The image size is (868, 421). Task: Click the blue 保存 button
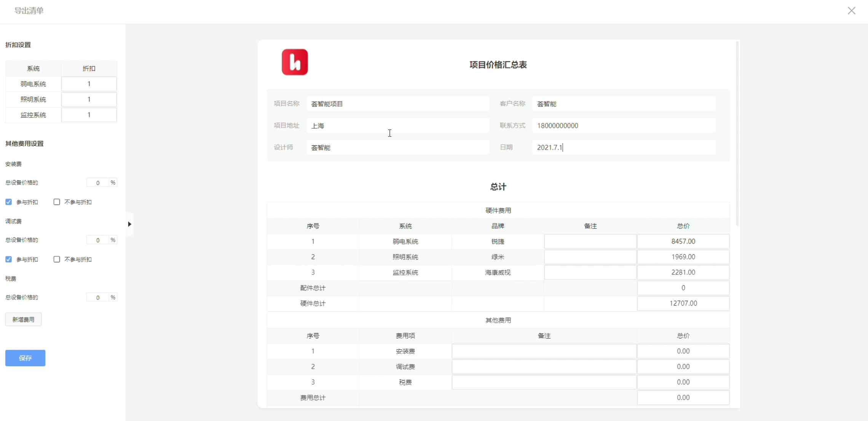25,358
